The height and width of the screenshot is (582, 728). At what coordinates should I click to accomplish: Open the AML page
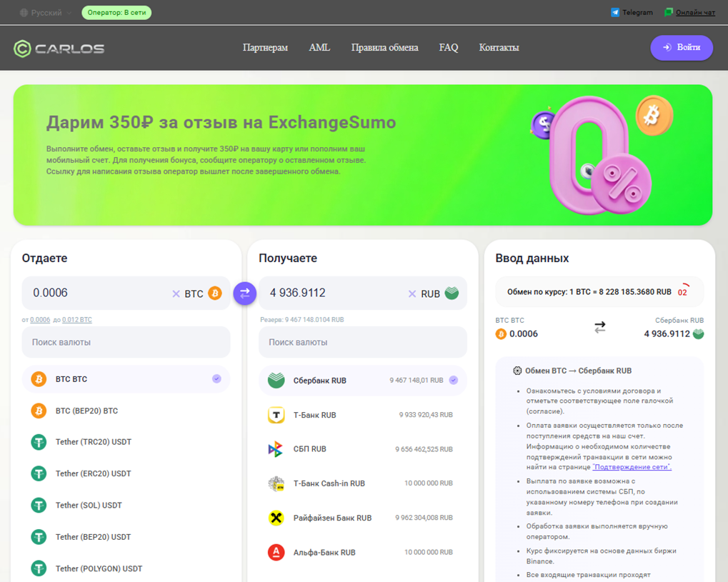319,48
